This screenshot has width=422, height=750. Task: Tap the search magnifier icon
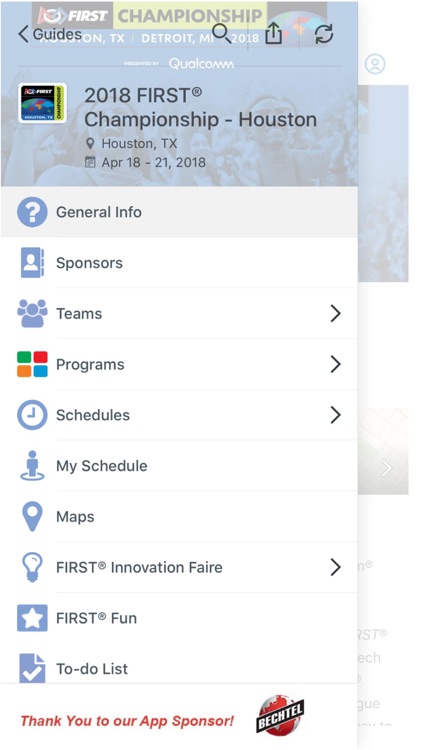tap(222, 33)
